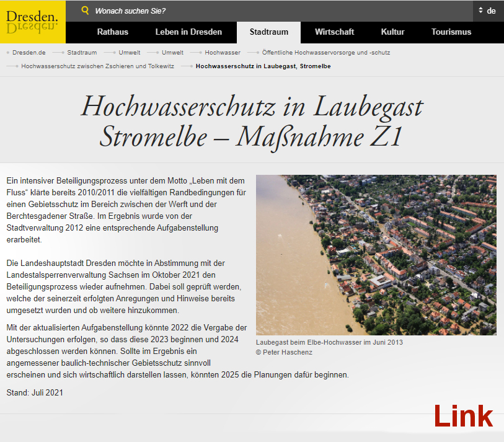Viewport: 504px width, 442px height.
Task: Click the first Umwelt breadcrumb link
Action: tap(129, 53)
